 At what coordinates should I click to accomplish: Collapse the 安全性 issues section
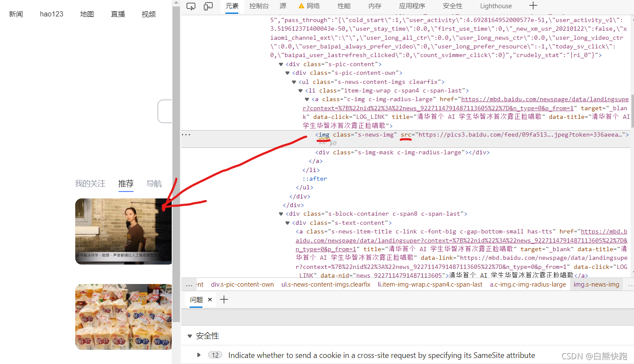[x=189, y=336]
